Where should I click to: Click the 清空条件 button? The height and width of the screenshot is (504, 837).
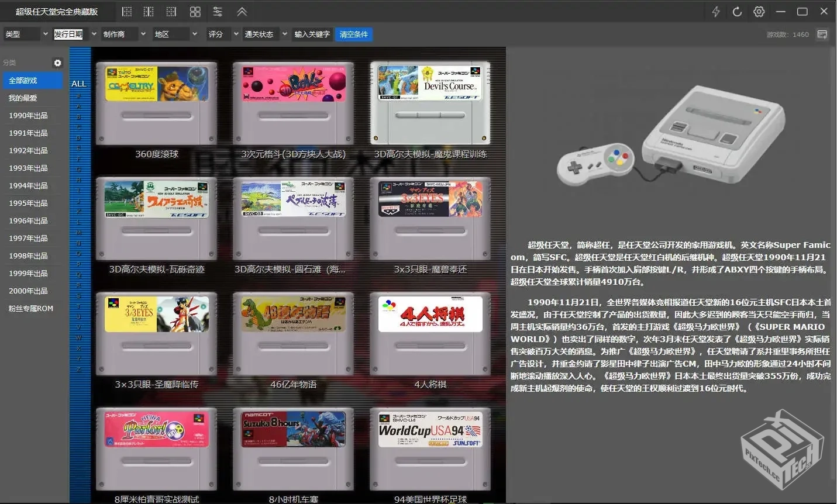pyautogui.click(x=353, y=34)
